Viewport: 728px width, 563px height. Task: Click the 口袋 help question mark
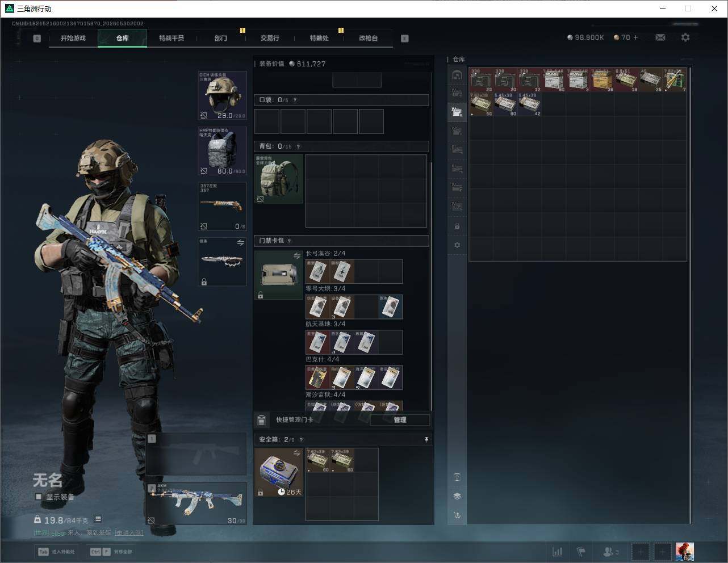coord(295,100)
